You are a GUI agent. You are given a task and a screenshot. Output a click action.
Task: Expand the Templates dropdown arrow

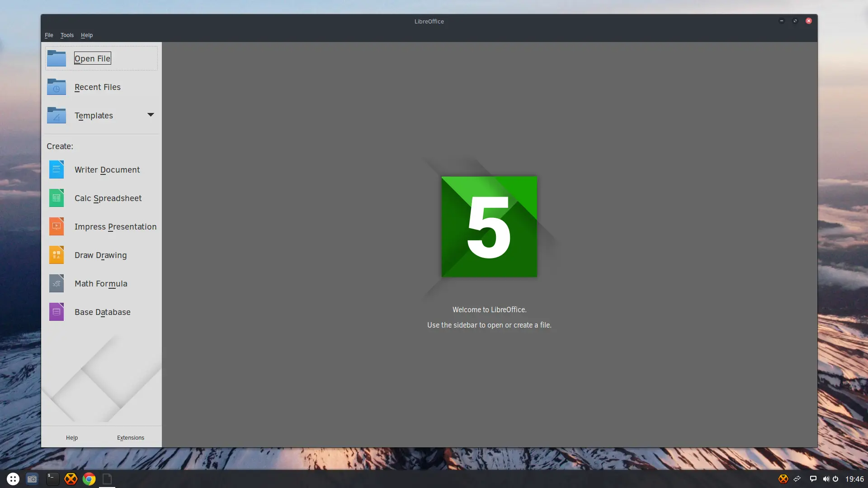click(151, 115)
